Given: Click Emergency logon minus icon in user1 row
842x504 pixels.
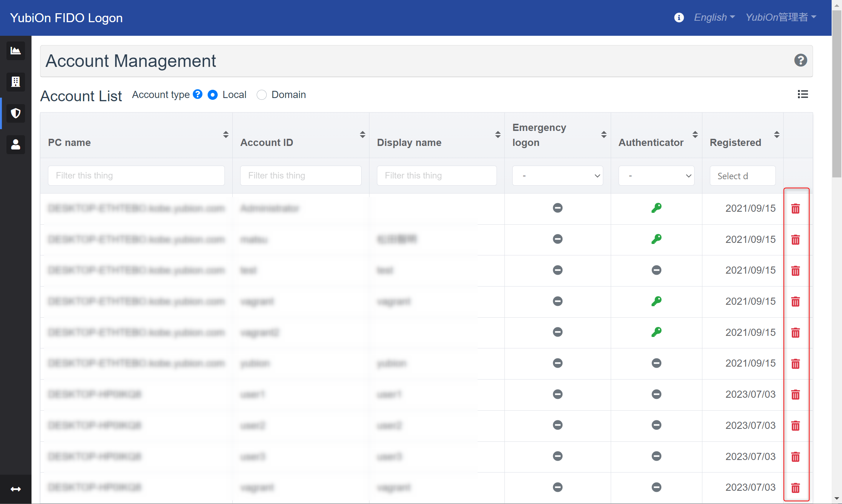Looking at the screenshot, I should click(557, 394).
